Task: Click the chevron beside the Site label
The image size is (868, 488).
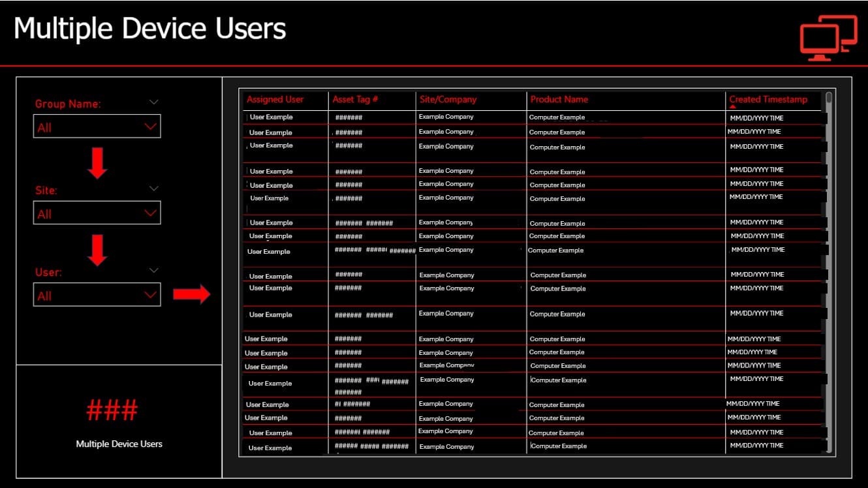Action: click(x=154, y=188)
